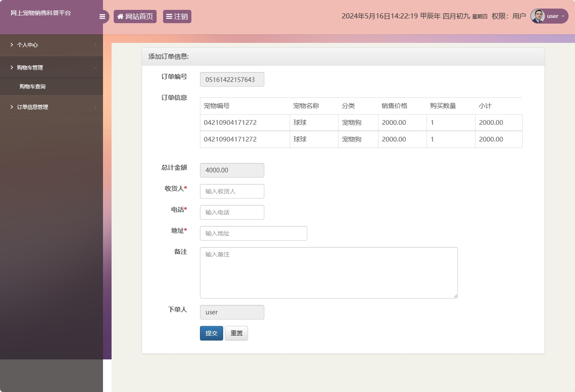Click the 输入收货人 input field
Image resolution: width=575 pixels, height=392 pixels.
[x=232, y=191]
